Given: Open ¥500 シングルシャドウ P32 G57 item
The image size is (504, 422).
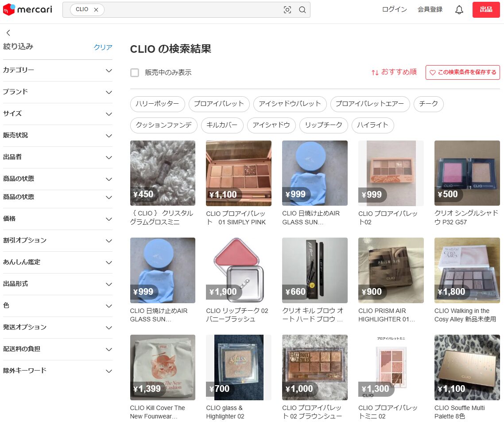Looking at the screenshot, I should (467, 184).
